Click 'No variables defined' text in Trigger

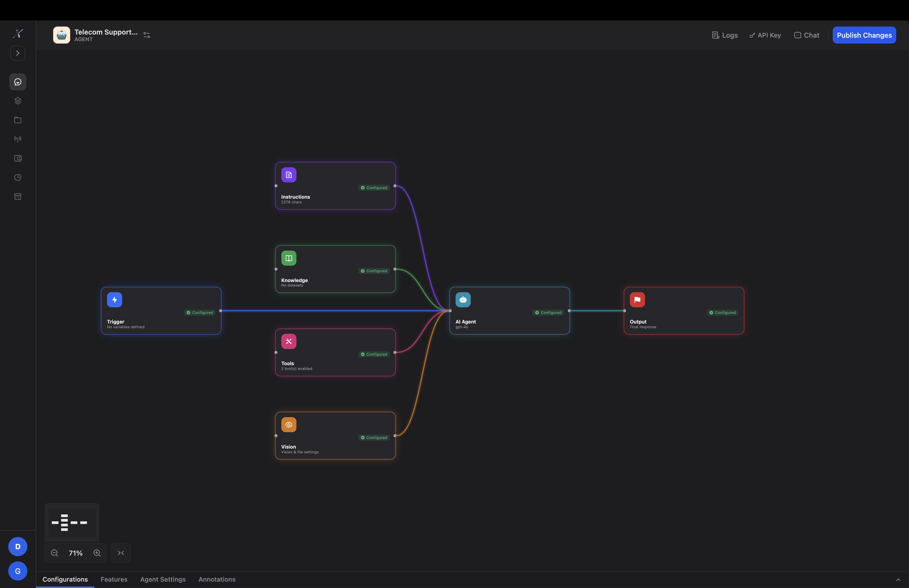pos(126,327)
